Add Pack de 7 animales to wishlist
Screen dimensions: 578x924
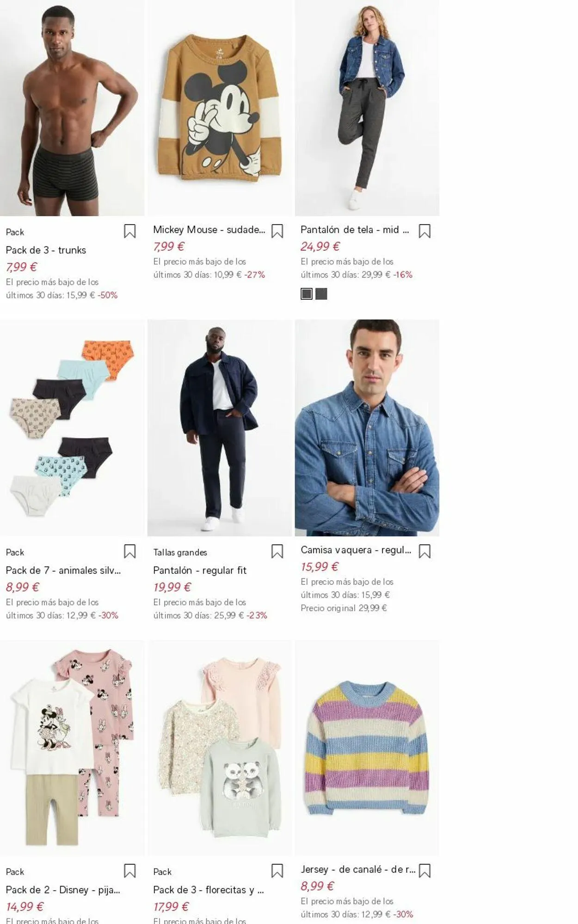(129, 551)
